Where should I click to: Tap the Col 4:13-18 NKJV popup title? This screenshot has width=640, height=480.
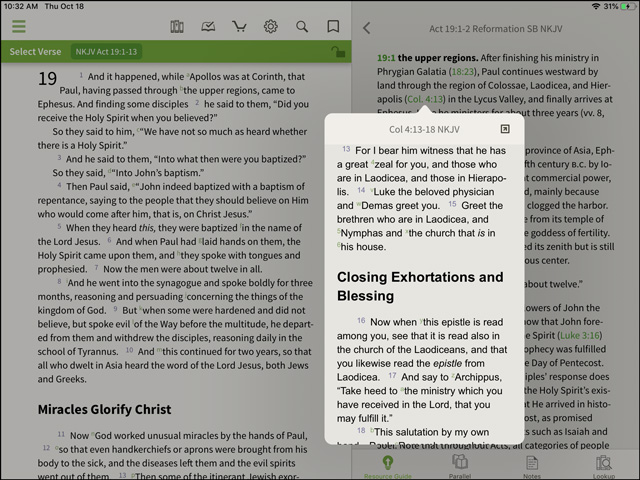[424, 130]
